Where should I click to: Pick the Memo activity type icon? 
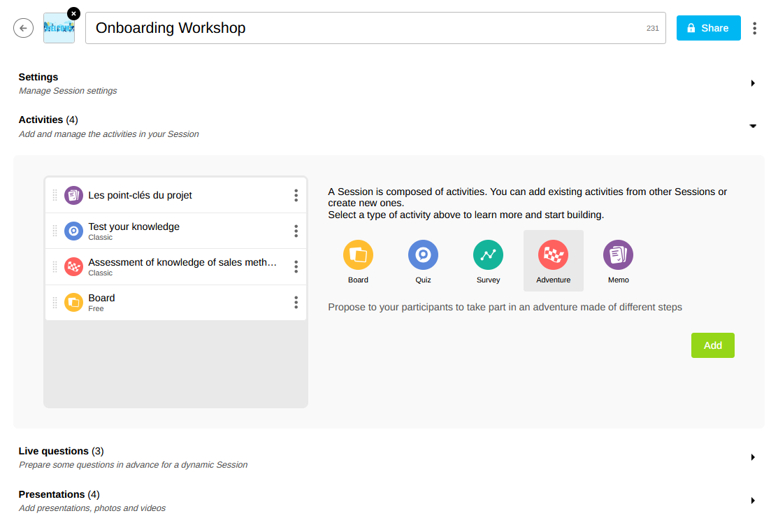pos(618,255)
